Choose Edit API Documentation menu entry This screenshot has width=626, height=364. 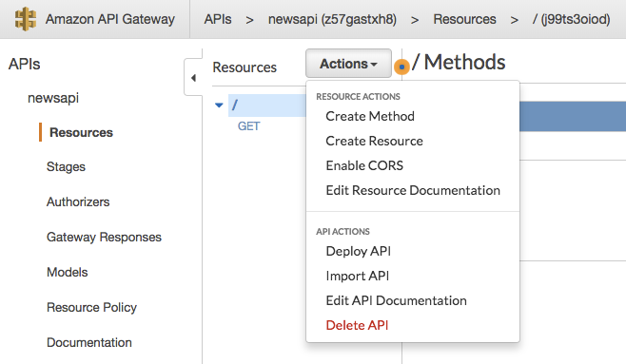tap(396, 300)
